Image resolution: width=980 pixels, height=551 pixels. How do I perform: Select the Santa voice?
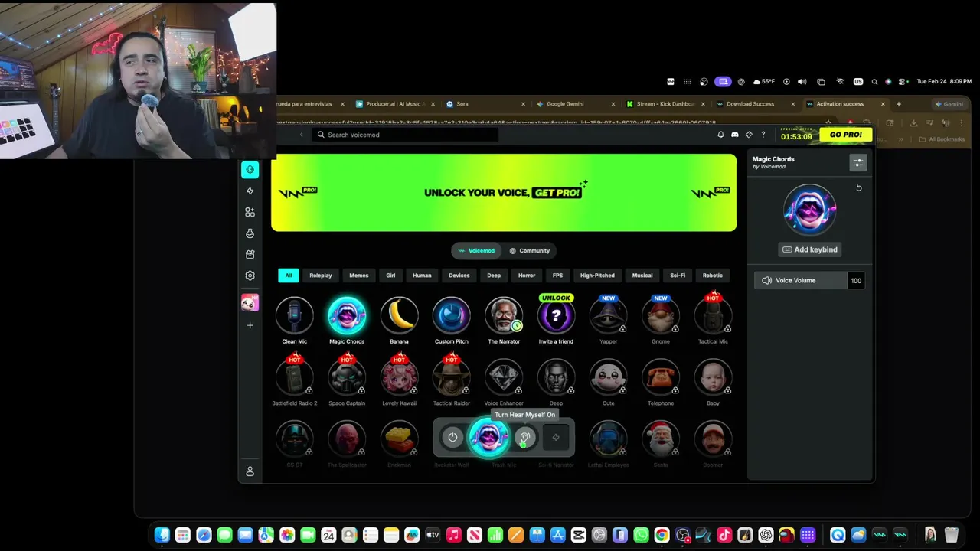tap(661, 439)
